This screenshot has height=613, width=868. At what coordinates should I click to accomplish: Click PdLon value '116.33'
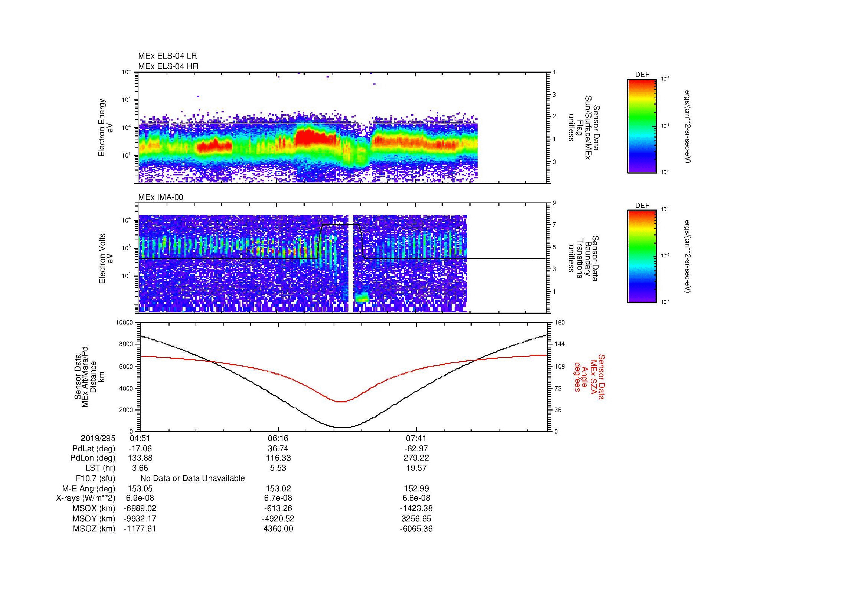coord(278,458)
